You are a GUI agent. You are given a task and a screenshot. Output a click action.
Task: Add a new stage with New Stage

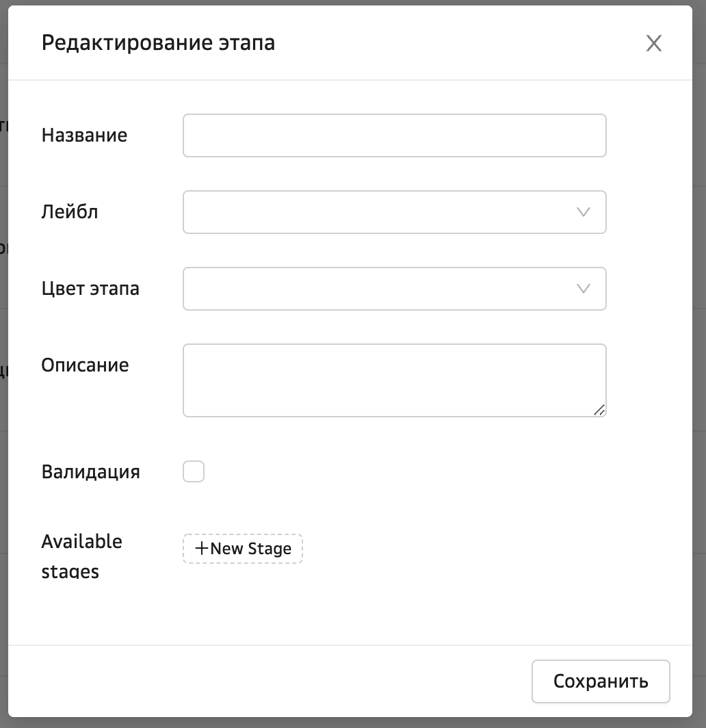(x=250, y=549)
